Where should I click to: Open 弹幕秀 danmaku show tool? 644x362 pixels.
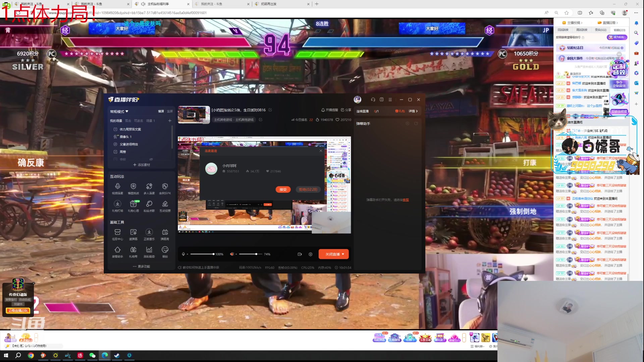[x=165, y=235]
